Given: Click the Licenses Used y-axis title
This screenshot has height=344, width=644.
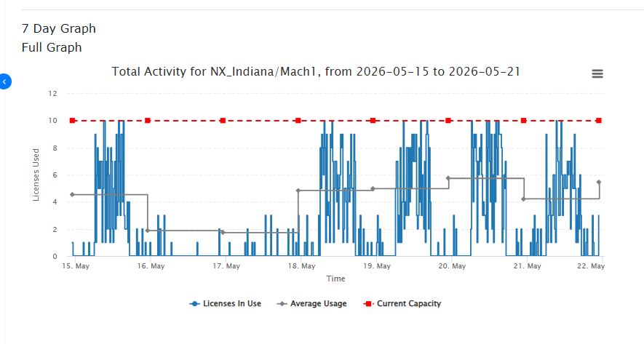Looking at the screenshot, I should pyautogui.click(x=36, y=175).
